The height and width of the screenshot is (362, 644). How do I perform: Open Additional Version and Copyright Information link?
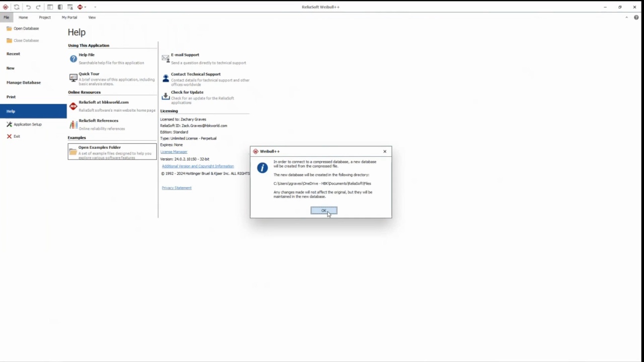click(x=198, y=166)
